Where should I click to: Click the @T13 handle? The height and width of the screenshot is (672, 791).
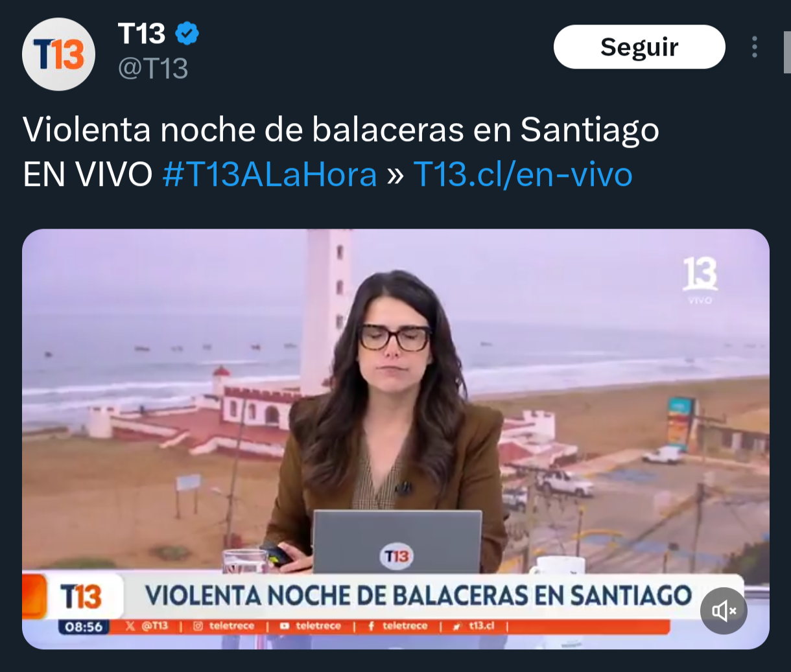pyautogui.click(x=153, y=68)
